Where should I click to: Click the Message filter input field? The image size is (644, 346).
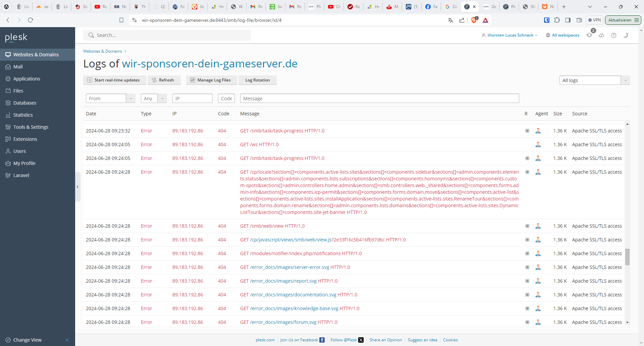pyautogui.click(x=379, y=99)
